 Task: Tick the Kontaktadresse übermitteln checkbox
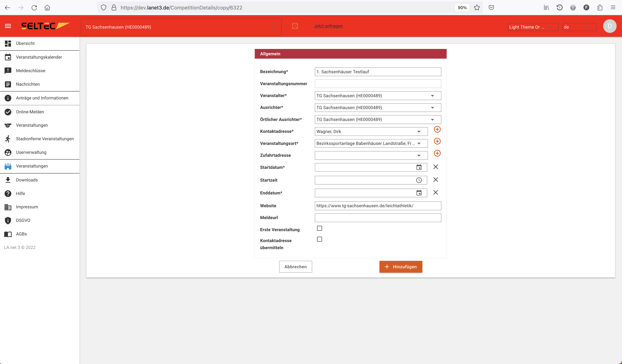point(319,239)
